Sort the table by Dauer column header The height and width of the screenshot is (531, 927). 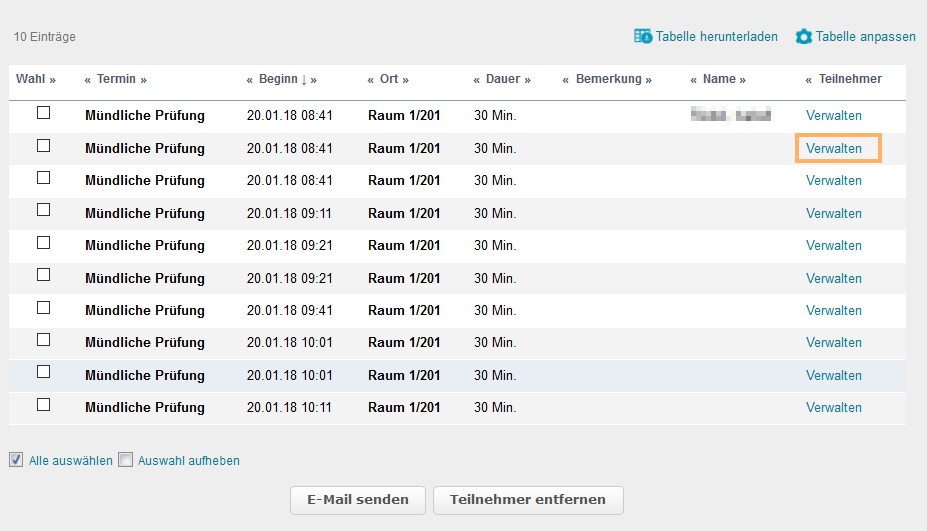pos(504,79)
